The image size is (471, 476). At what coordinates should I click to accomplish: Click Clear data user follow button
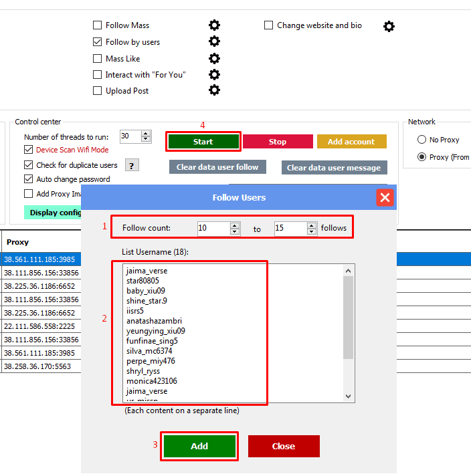pyautogui.click(x=217, y=167)
